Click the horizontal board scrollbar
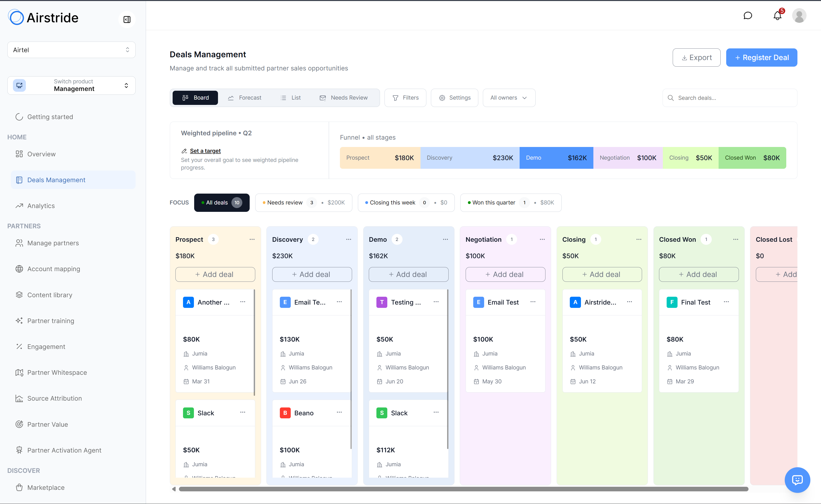The height and width of the screenshot is (504, 821). [x=463, y=489]
